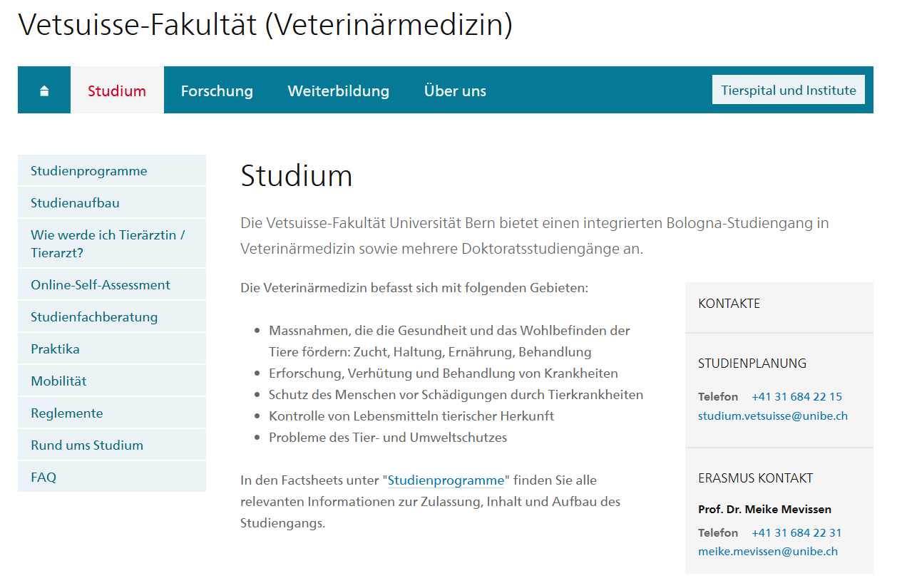Select Praktika in the sidebar
The height and width of the screenshot is (588, 902).
[x=112, y=349]
